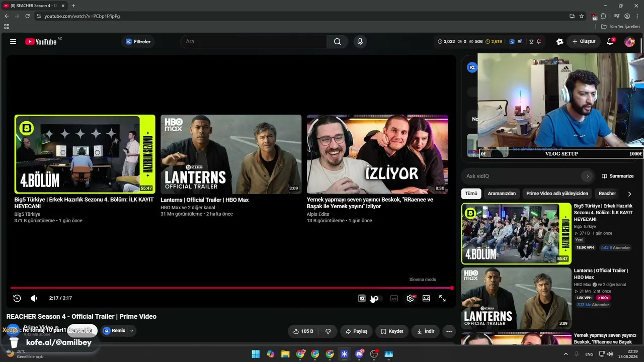Open the vidIQ trophy achievements icon
This screenshot has width=644, height=362.
(x=531, y=42)
